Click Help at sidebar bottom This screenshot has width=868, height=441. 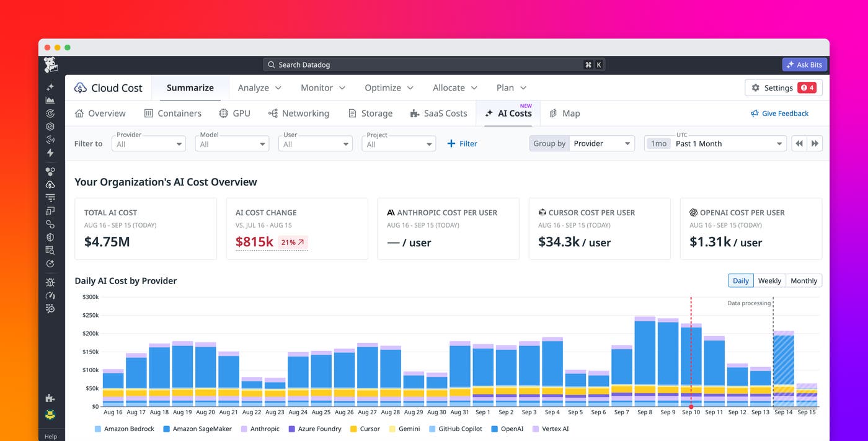coord(51,436)
